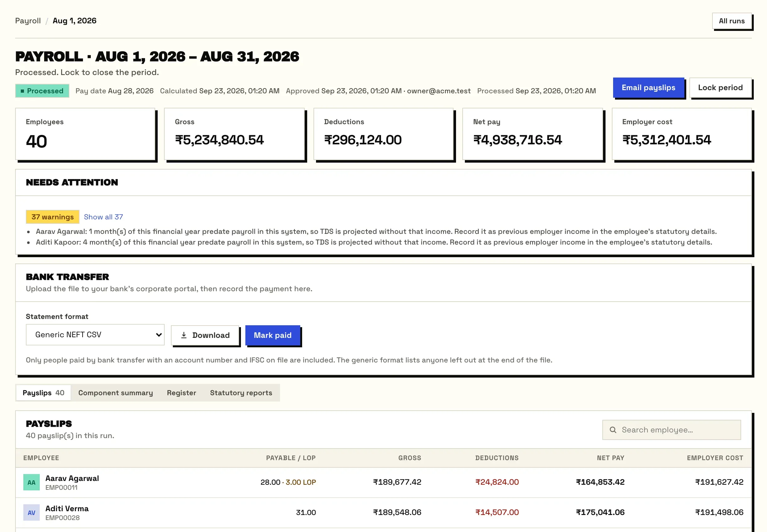Click the Email payslips button
767x532 pixels.
point(648,88)
